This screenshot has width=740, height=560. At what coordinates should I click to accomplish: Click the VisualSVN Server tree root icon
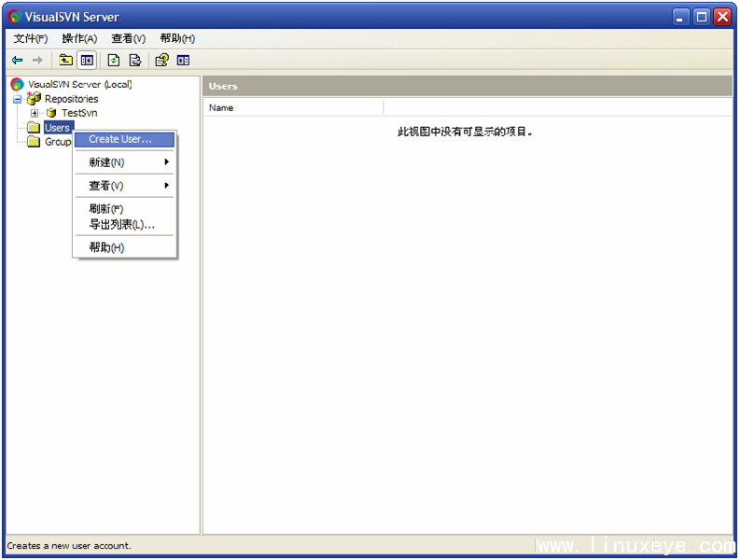(x=17, y=85)
